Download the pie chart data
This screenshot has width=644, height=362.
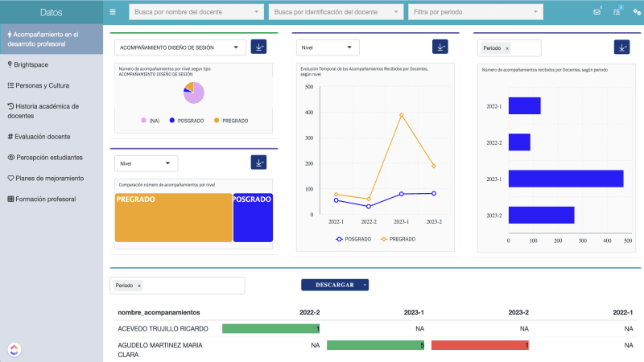coord(258,47)
